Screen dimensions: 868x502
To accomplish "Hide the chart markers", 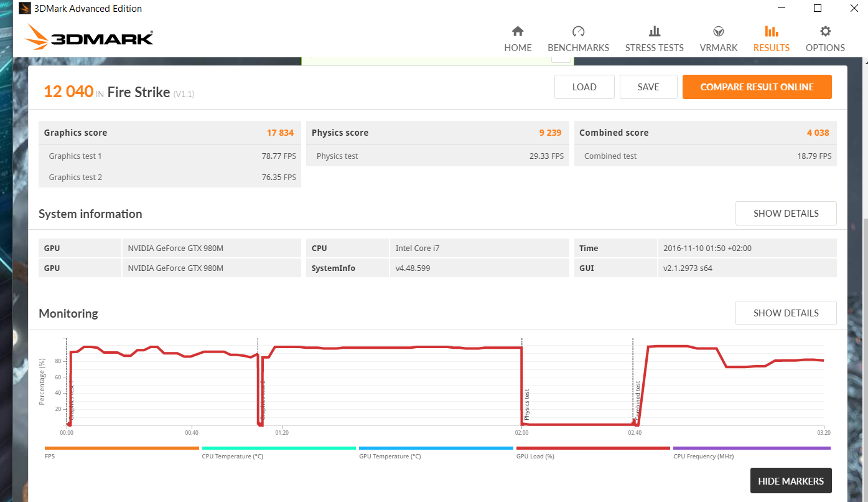I will coord(791,481).
